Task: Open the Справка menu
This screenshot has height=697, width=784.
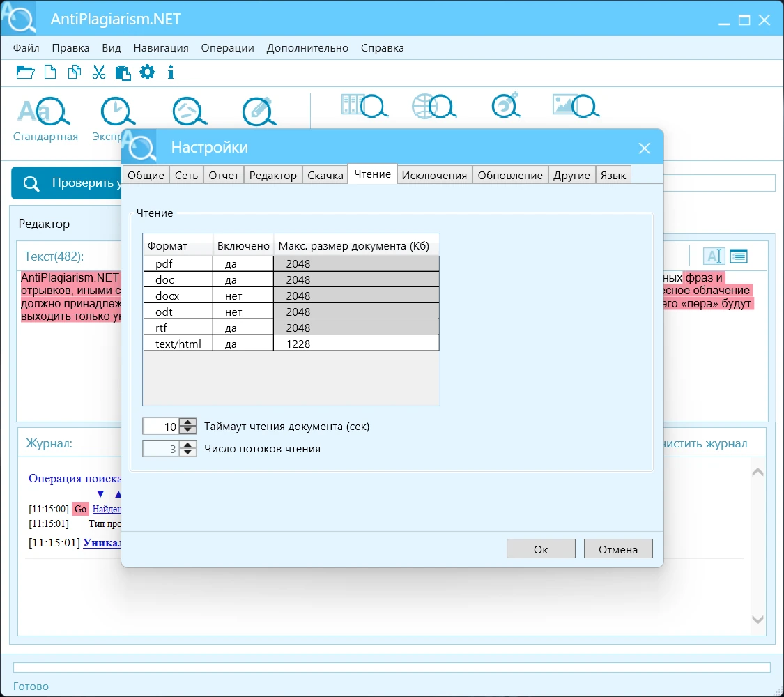Action: (383, 48)
